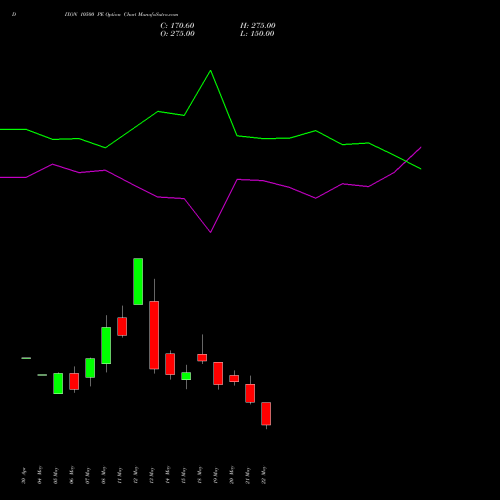Click the high value H: 275.00
Screen dimensions: 500x500
tap(258, 26)
